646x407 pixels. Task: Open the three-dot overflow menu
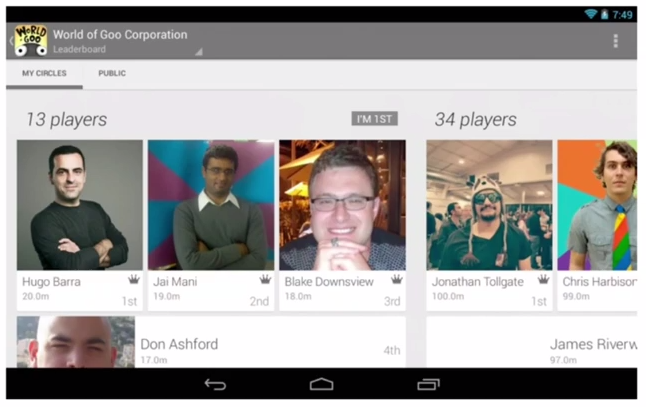click(615, 41)
